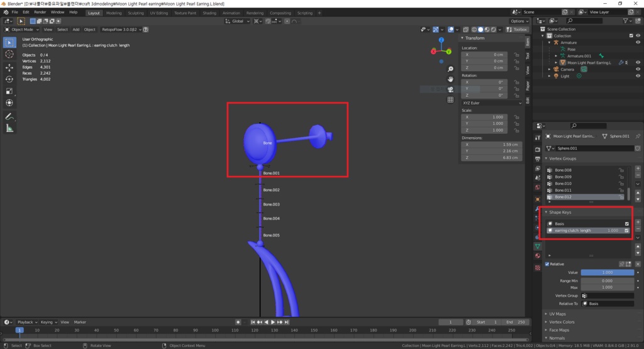Expand the Face Maps panel

click(x=559, y=330)
